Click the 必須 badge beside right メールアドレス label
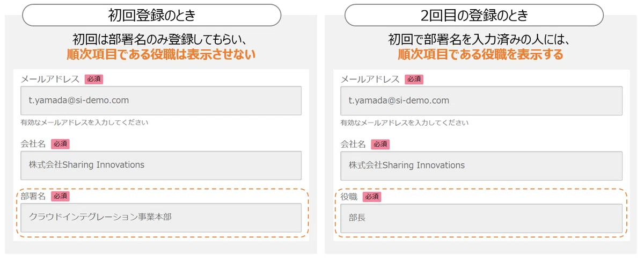The height and width of the screenshot is (259, 644). click(x=414, y=79)
